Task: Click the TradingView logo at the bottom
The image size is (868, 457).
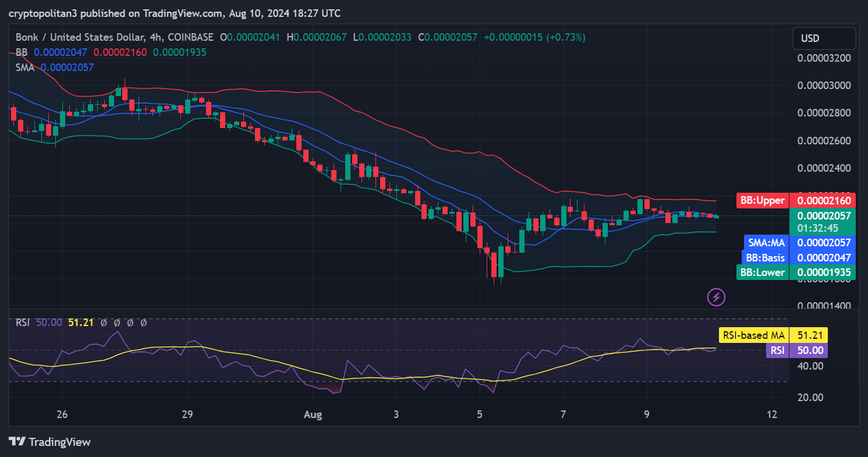Action: (50, 442)
